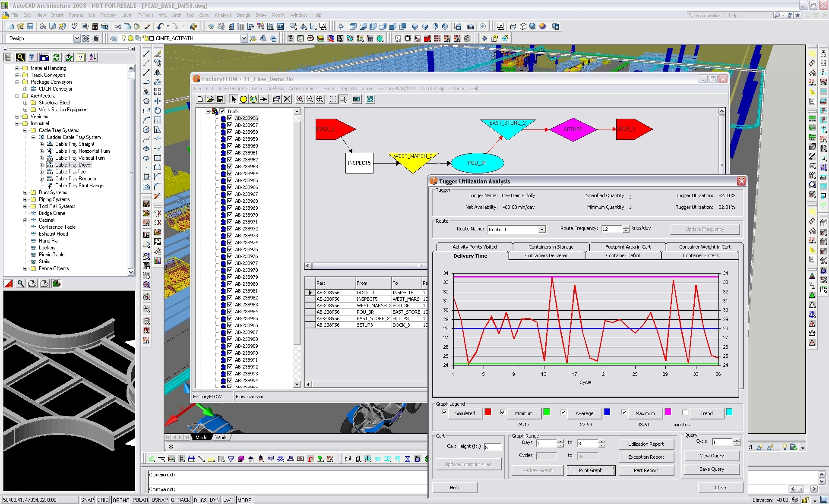Expand the Cable Tray Straight node
This screenshot has height=504, width=829.
pyautogui.click(x=41, y=144)
